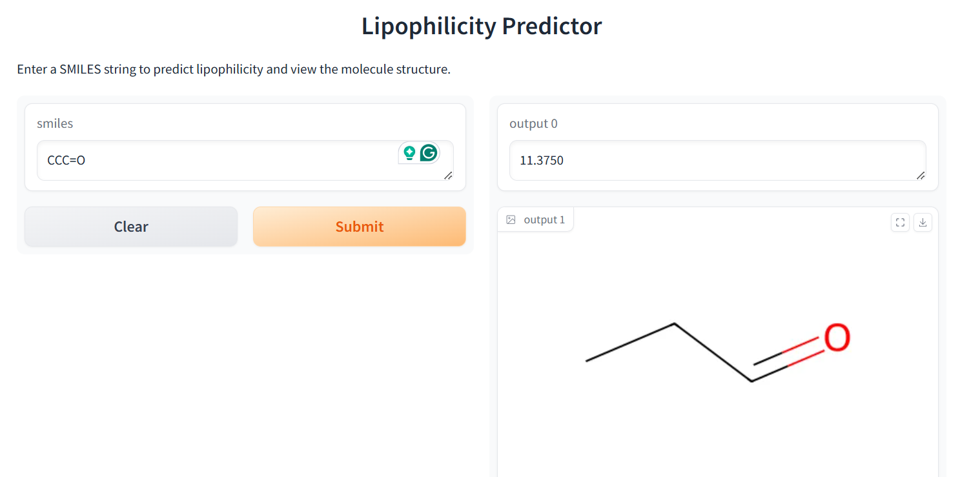Click the "smiles" field label
Image resolution: width=980 pixels, height=477 pixels.
pyautogui.click(x=55, y=123)
